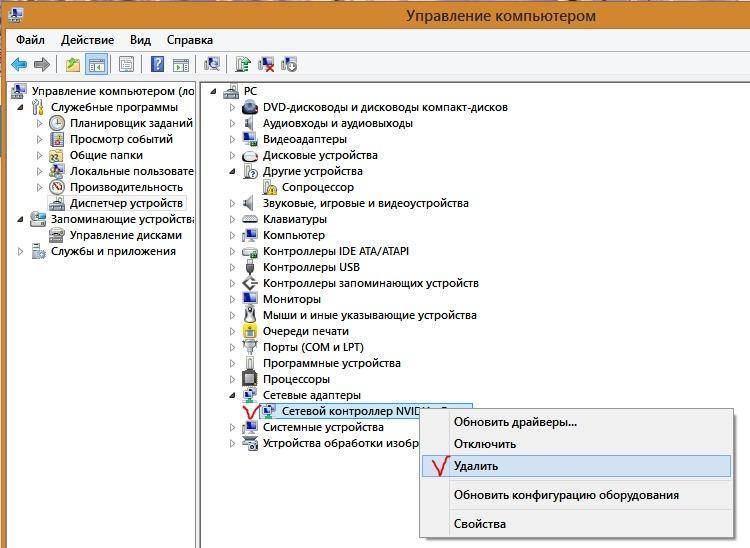Open the Help question mark toolbar icon

(x=157, y=64)
